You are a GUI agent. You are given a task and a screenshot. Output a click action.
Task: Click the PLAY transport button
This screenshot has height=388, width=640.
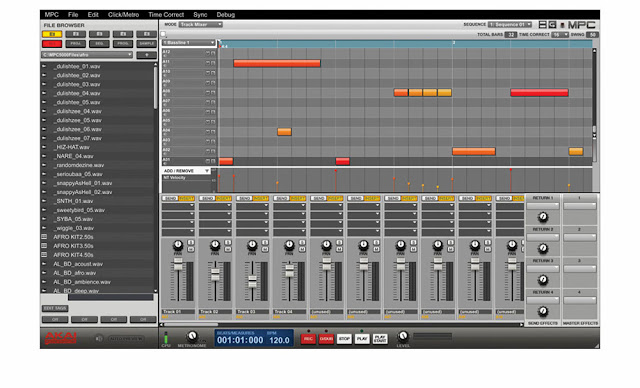pos(362,339)
